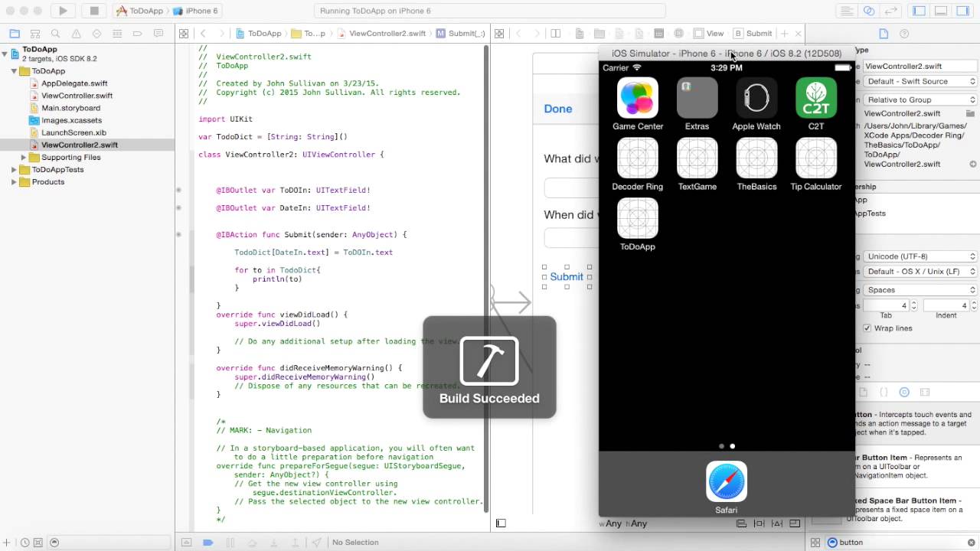
Task: Click the Run (play) button in Xcode toolbar
Action: 63,11
